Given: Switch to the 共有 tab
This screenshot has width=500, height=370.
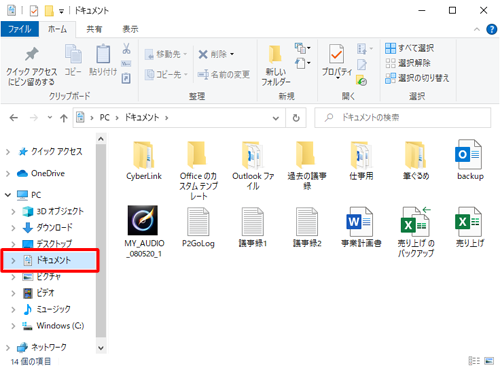Looking at the screenshot, I should click(x=94, y=29).
